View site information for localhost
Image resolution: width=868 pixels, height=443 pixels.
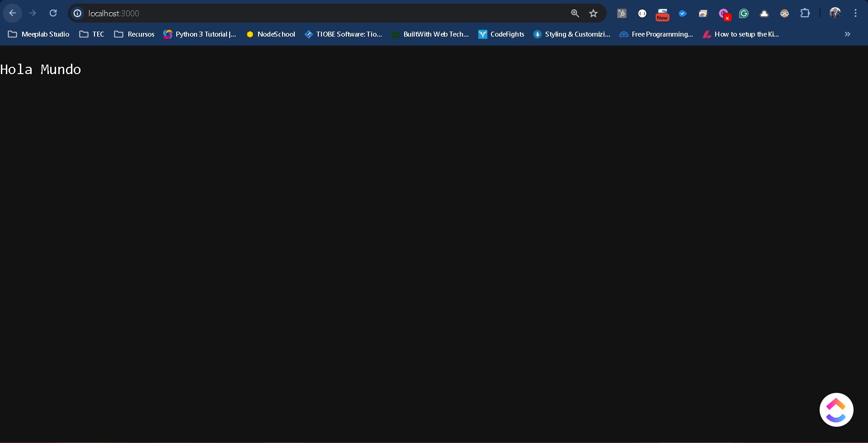pyautogui.click(x=78, y=14)
